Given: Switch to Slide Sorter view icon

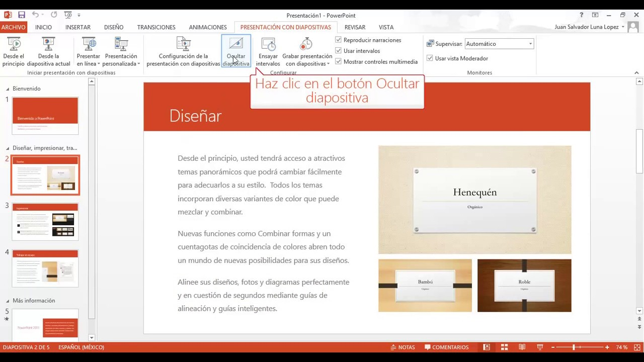Looking at the screenshot, I should (x=504, y=347).
